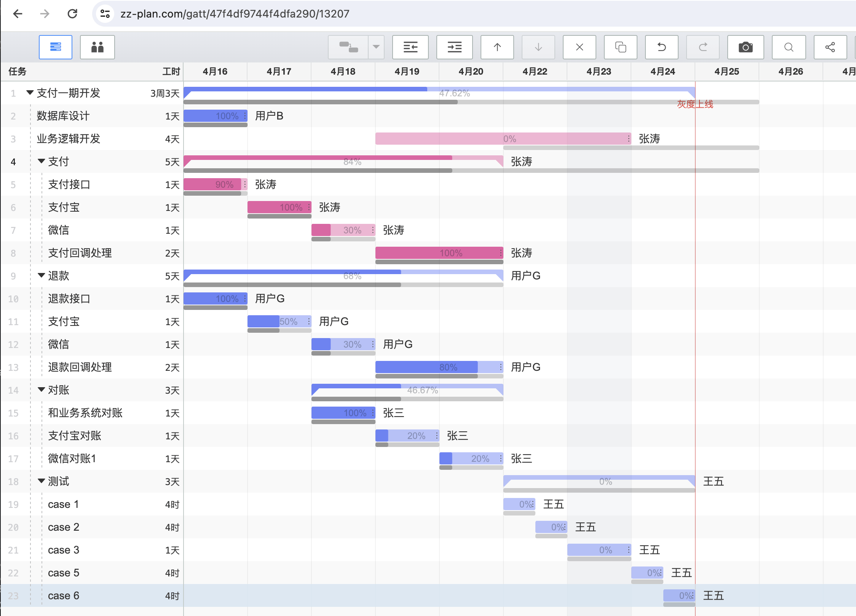Click the camera/snapshot icon

[x=746, y=47]
